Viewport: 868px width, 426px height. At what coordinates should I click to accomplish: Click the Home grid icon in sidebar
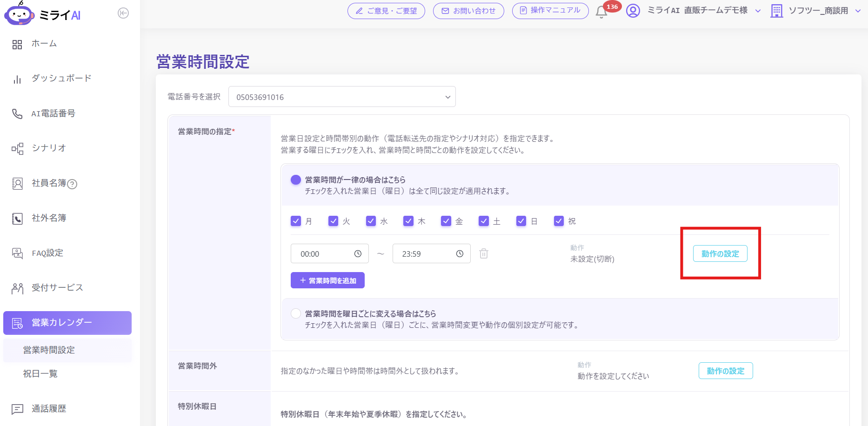coord(17,45)
